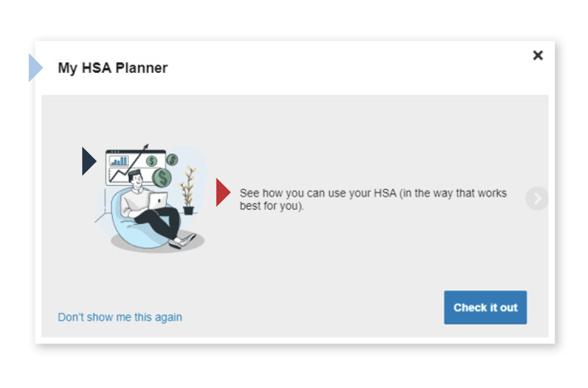Click the large green dollar coin
588x388 pixels.
(x=162, y=178)
